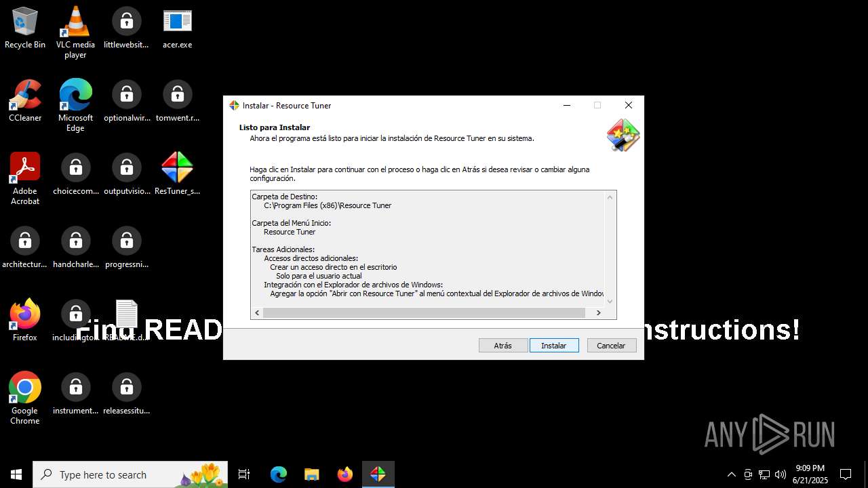The width and height of the screenshot is (868, 488).
Task: Click the volume icon in system tray
Action: (x=781, y=474)
